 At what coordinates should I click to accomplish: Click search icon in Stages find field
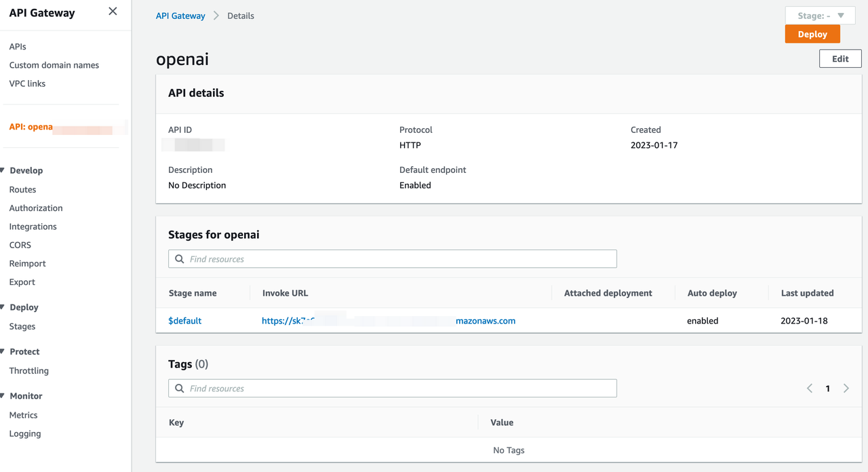[180, 259]
